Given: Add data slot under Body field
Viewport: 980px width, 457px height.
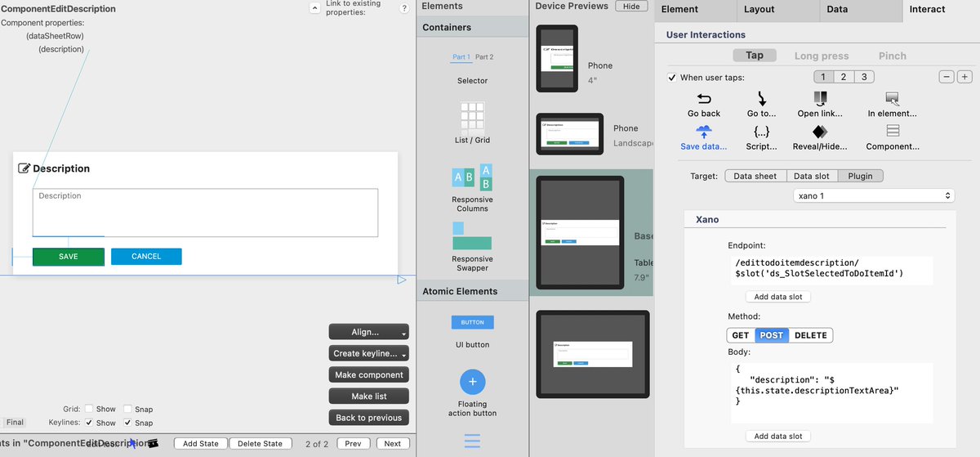Looking at the screenshot, I should 778,436.
